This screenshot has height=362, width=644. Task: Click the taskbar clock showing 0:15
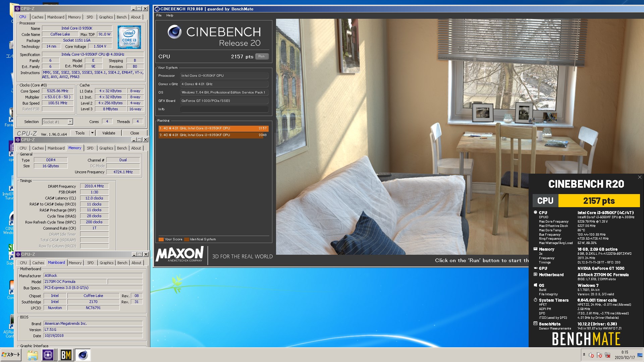pos(625,353)
